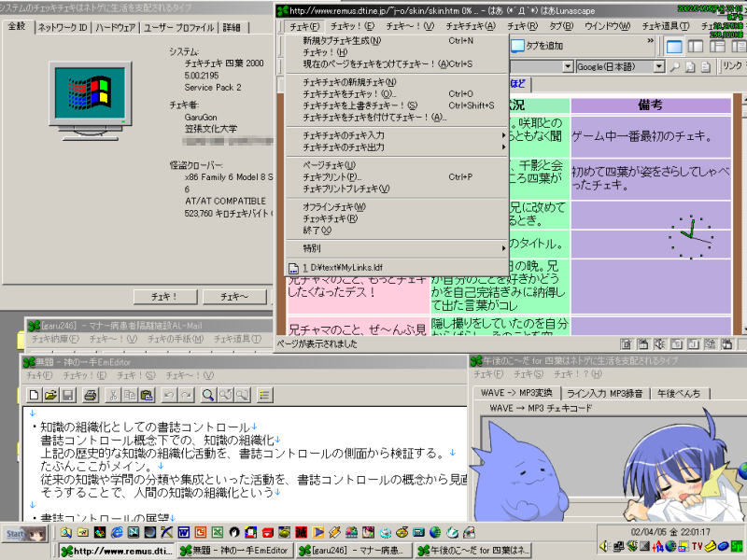Click the redo arrow in EmEditor toolbar
The width and height of the screenshot is (747, 560).
[x=186, y=395]
